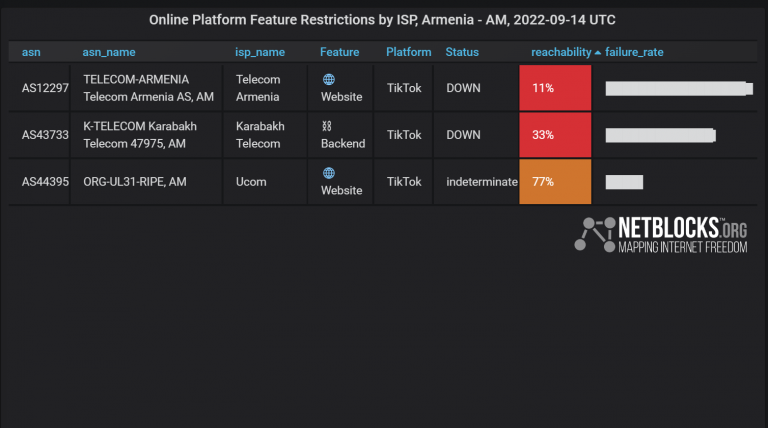Sort table by asn column header
Viewport: 768px width, 428px height.
31,52
